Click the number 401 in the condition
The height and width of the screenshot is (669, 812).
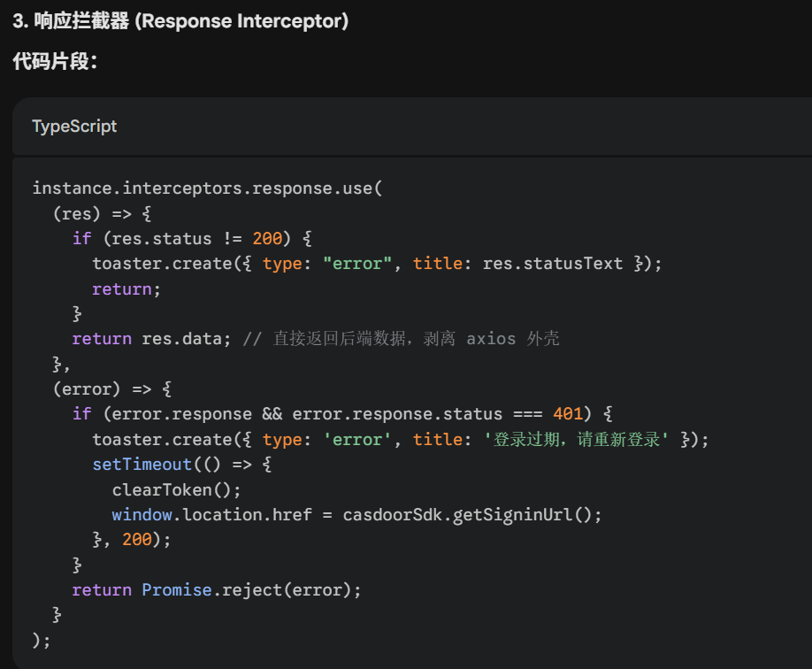pyautogui.click(x=568, y=414)
